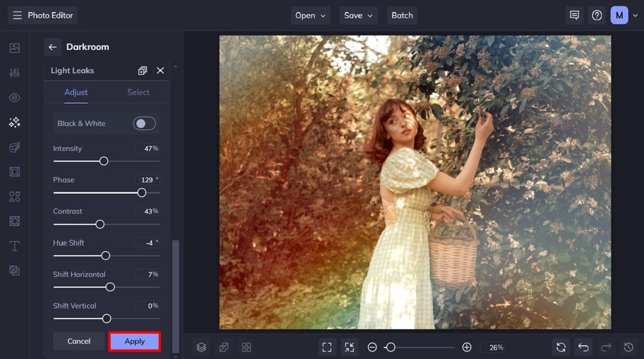Expand the account menu chevron
The height and width of the screenshot is (359, 644).
635,16
